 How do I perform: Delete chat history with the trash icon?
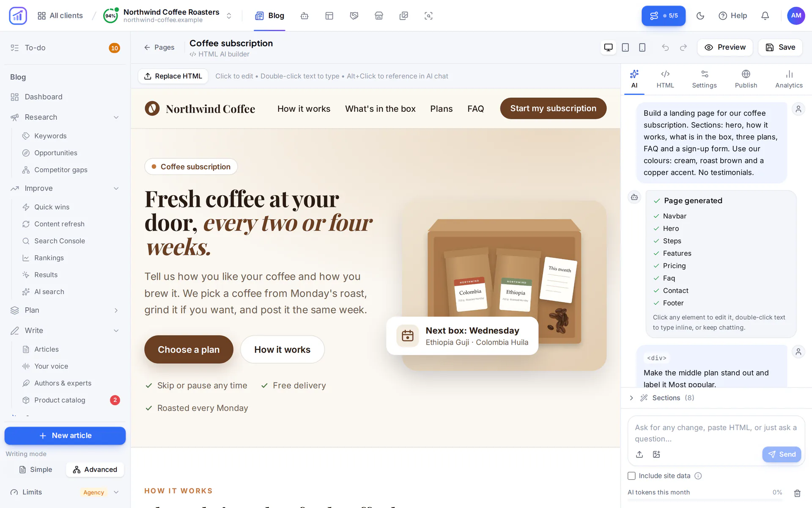(797, 493)
